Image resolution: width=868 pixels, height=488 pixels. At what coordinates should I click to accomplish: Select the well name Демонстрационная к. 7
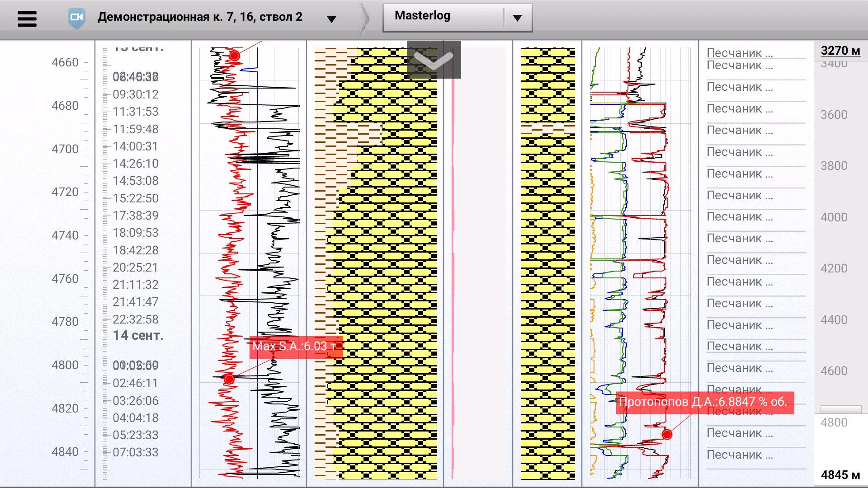tap(200, 17)
